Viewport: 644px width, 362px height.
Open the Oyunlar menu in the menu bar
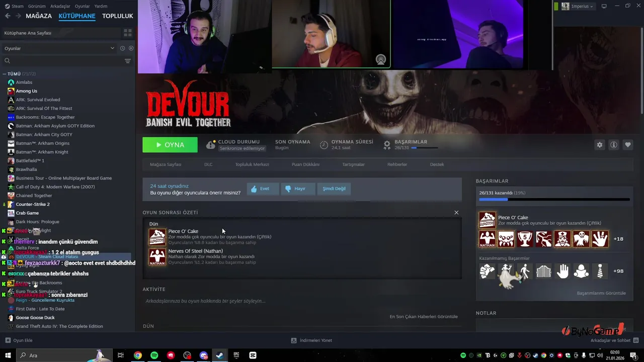pos(83,6)
